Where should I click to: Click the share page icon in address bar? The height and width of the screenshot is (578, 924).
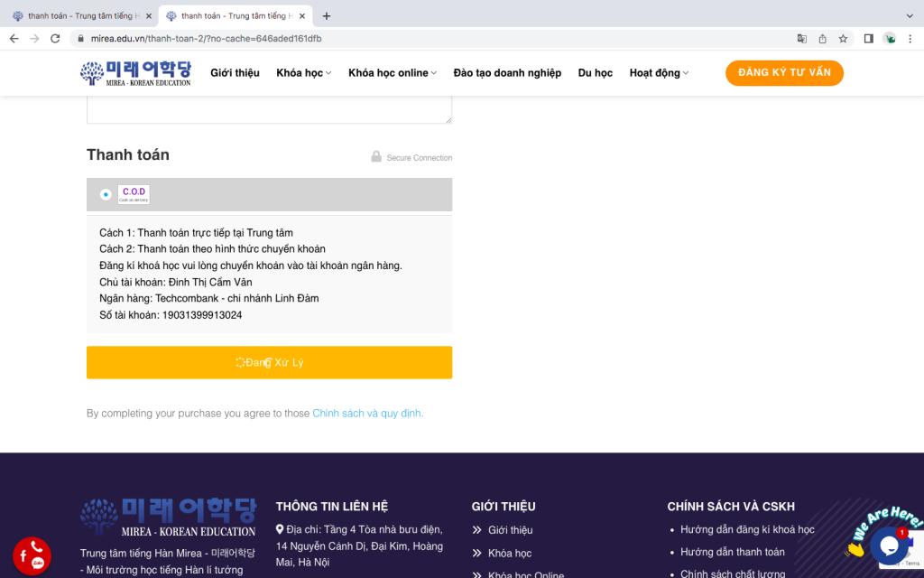click(x=822, y=39)
